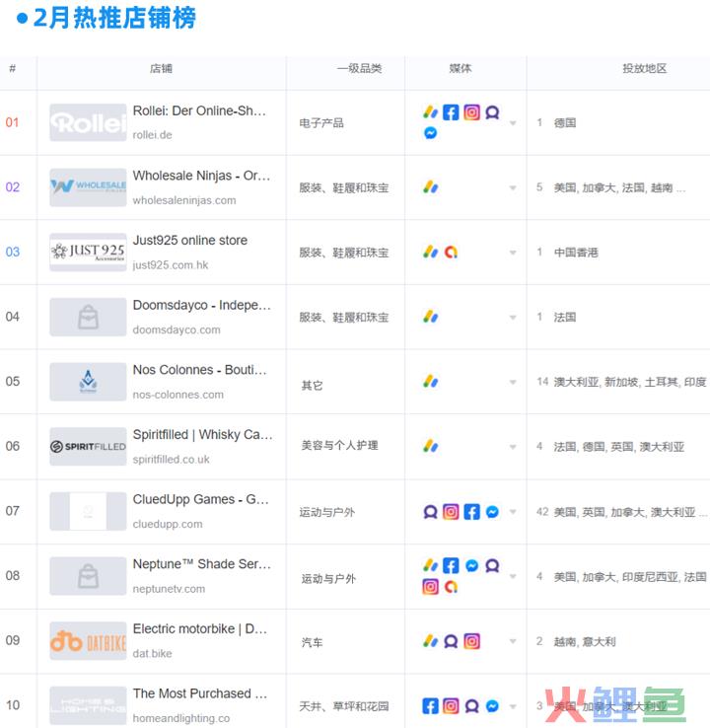Viewport: 710px width, 728px height.
Task: Click Google Ads icon in Neptune Shade row
Action: coord(430,565)
